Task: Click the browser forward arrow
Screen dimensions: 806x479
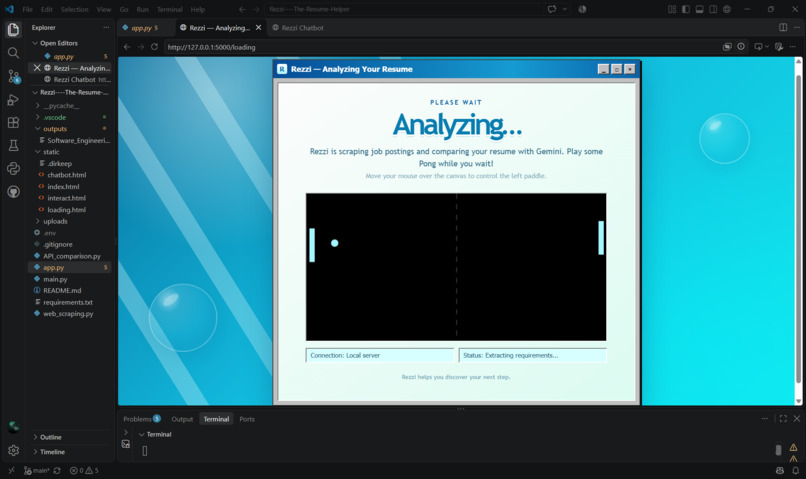Action: click(140, 47)
